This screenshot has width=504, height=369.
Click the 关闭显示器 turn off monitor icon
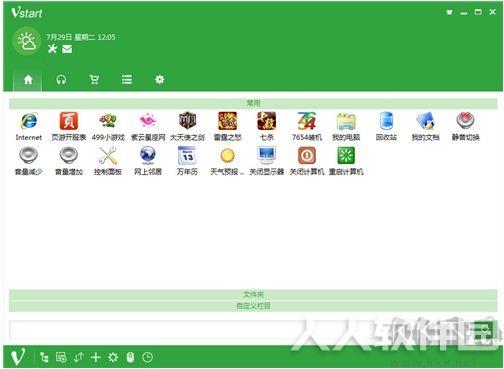click(x=267, y=156)
